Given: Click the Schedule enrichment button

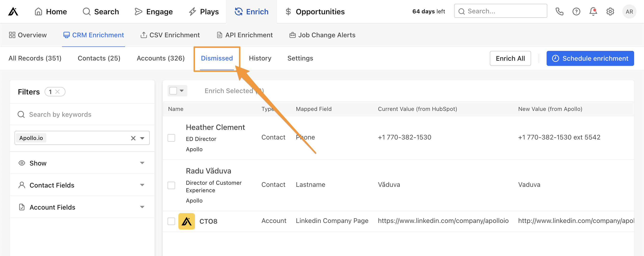Looking at the screenshot, I should [590, 58].
